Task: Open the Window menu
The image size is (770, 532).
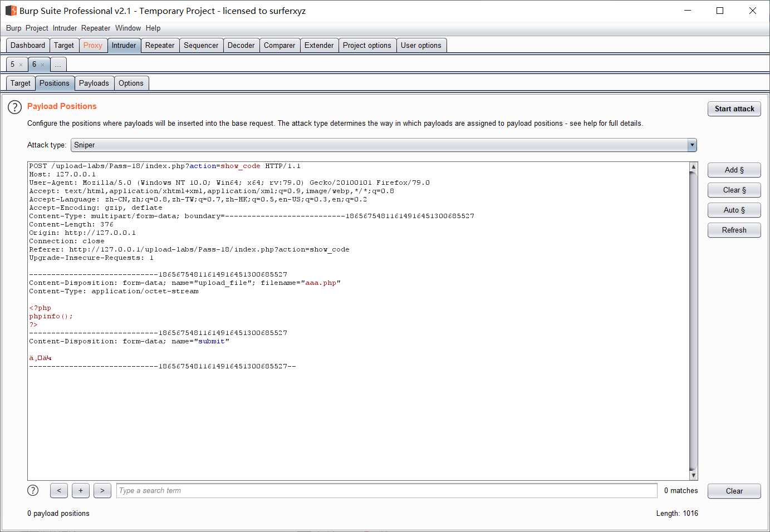Action: click(x=128, y=28)
